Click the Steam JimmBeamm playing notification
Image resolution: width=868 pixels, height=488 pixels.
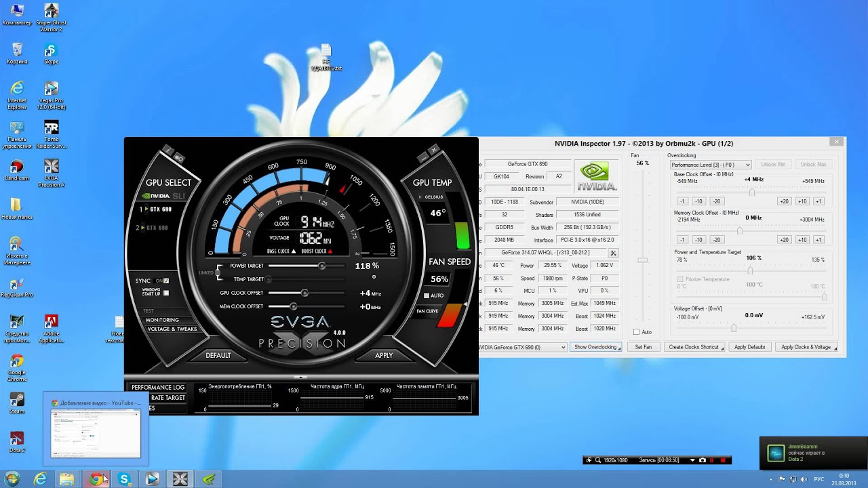812,453
